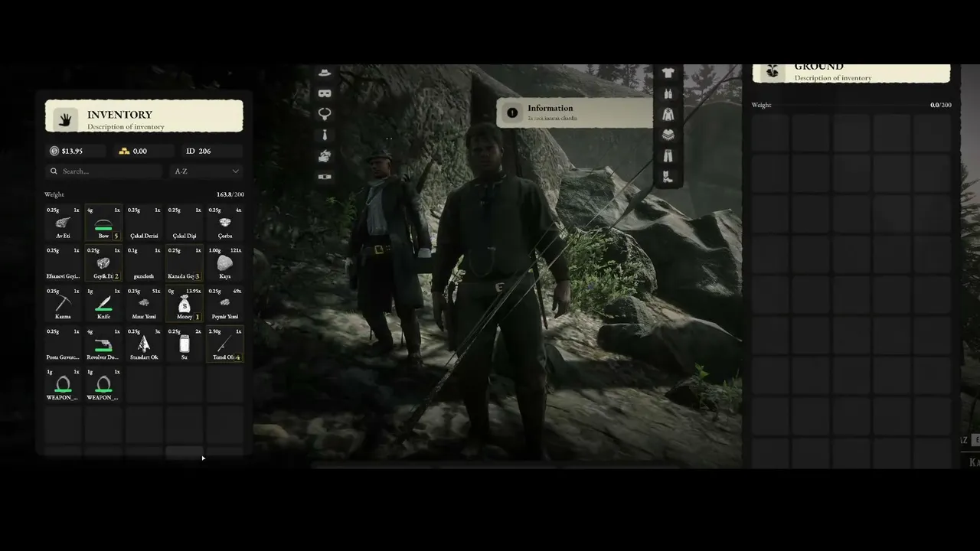
Task: Click the Posta Güverc... inventory slot
Action: [x=63, y=344]
